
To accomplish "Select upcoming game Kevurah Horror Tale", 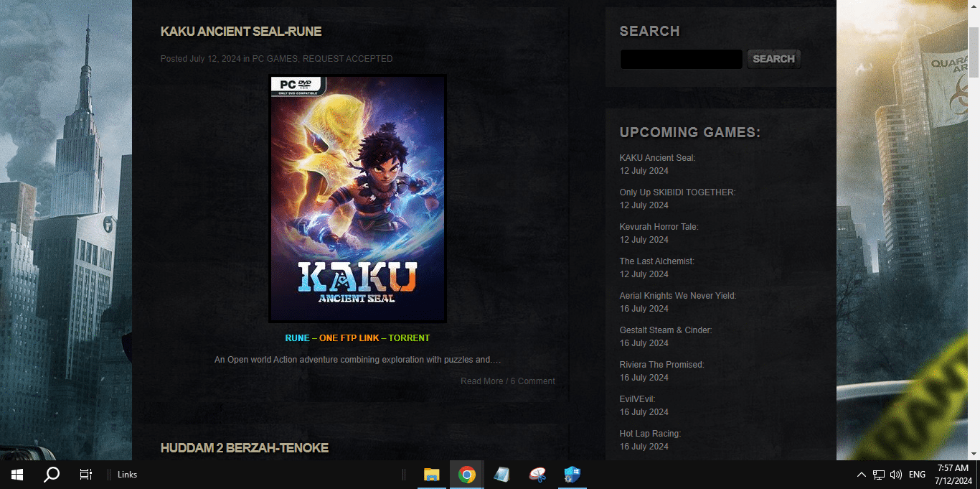I will coord(659,227).
